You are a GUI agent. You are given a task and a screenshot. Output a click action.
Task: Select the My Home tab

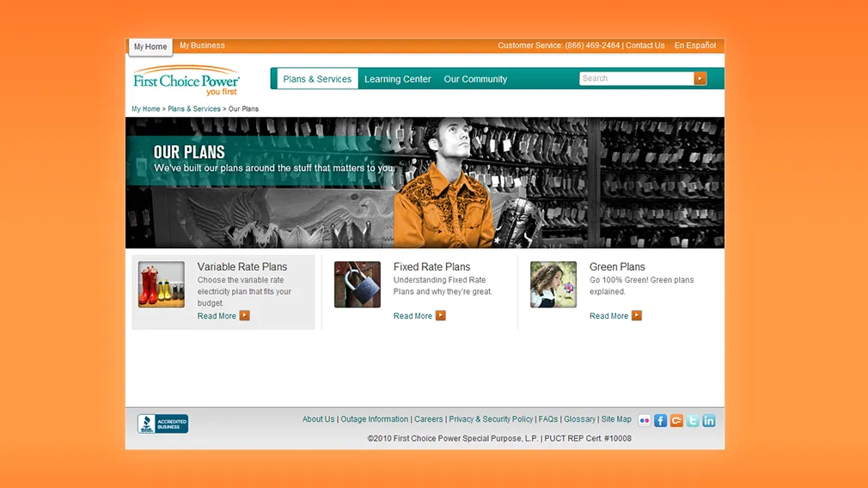pos(150,46)
